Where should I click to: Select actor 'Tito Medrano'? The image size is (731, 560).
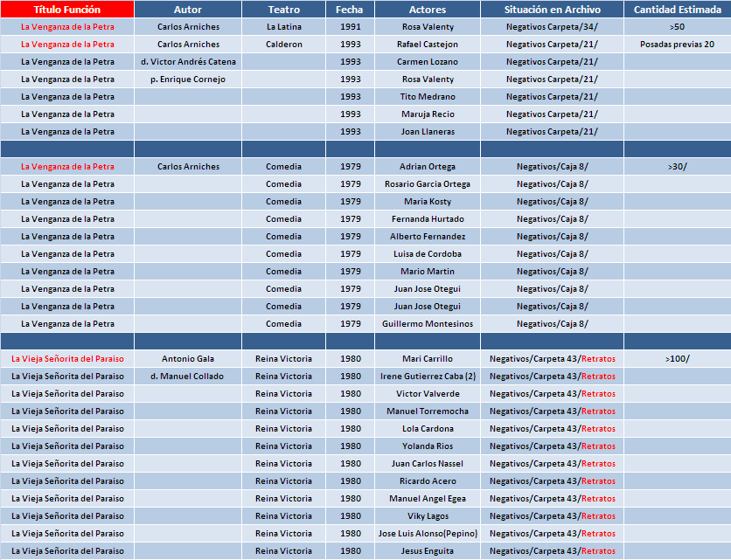(428, 97)
